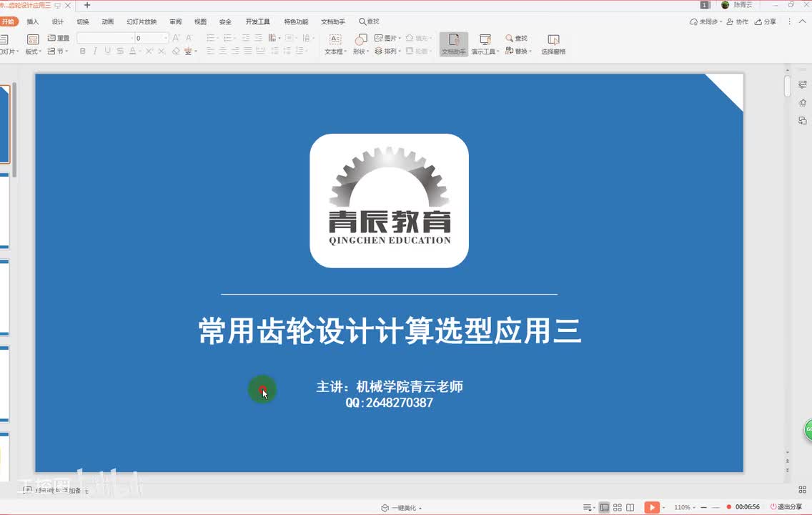Click the increase indent icon
This screenshot has height=515, width=812.
click(258, 38)
